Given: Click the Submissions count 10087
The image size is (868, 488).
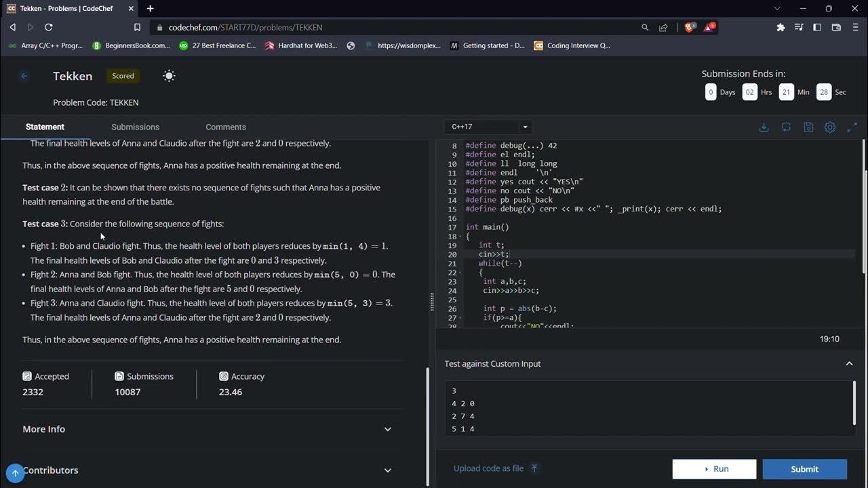Looking at the screenshot, I should (127, 392).
